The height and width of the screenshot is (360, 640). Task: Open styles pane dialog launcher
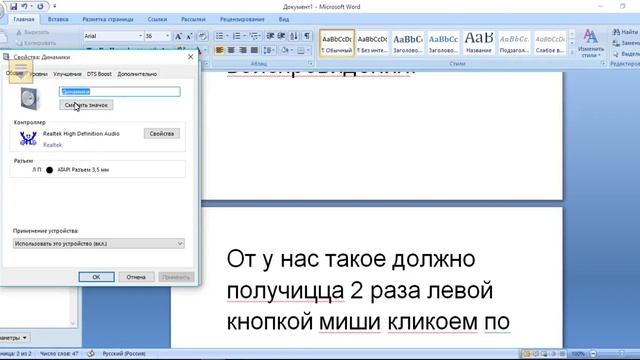(x=603, y=64)
